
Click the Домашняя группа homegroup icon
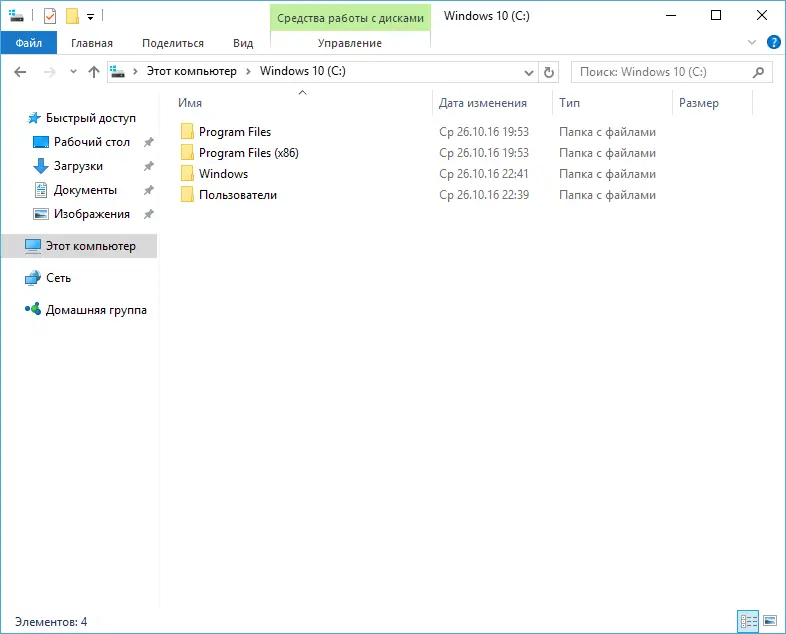[33, 309]
